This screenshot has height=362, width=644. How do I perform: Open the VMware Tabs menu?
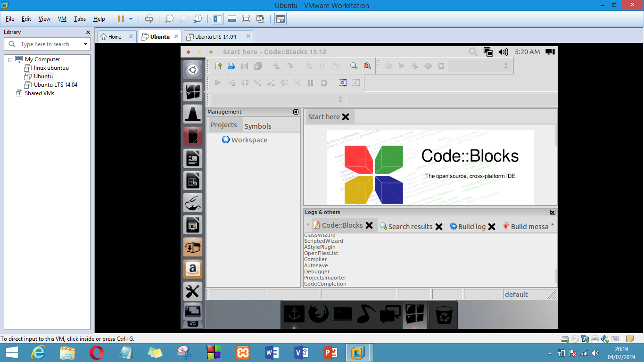(x=80, y=19)
